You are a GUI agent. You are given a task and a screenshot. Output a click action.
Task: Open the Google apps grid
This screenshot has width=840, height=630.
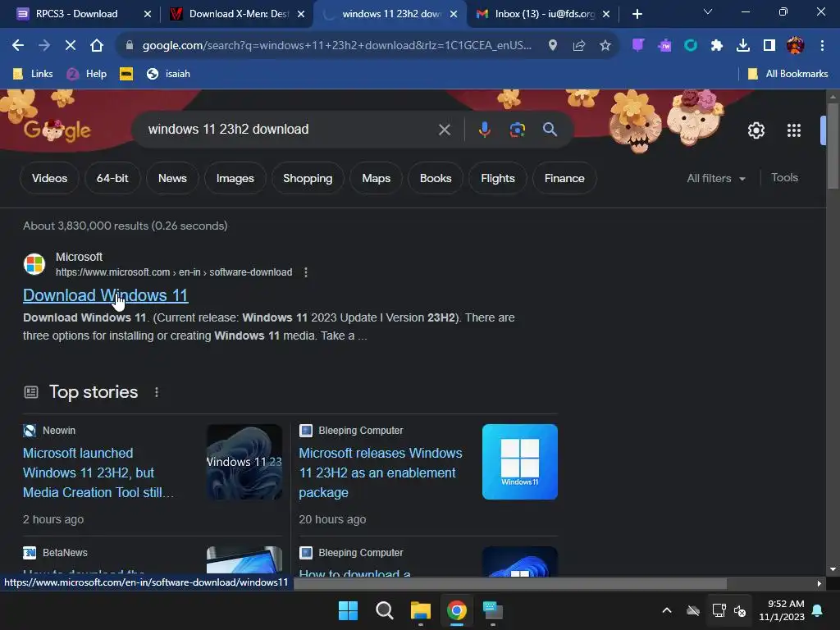793,130
